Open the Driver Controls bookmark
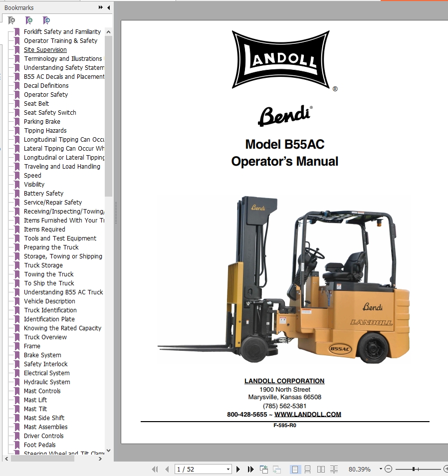Screen dimensions: 448x476 pyautogui.click(x=44, y=436)
